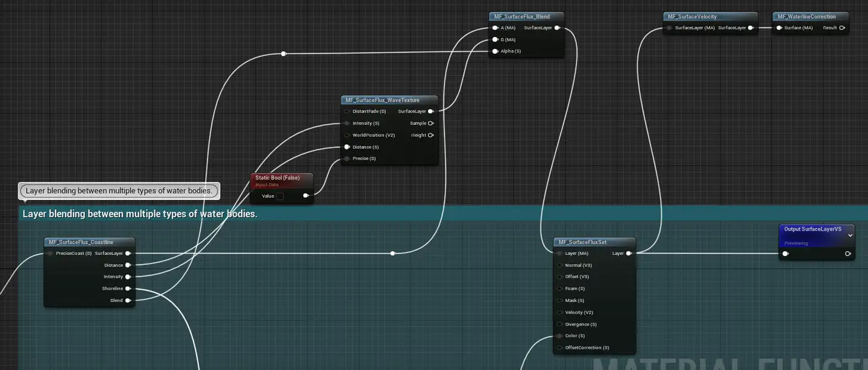Click the Shoreline output pin on Coastline node
This screenshot has width=868, height=370.
tap(128, 289)
